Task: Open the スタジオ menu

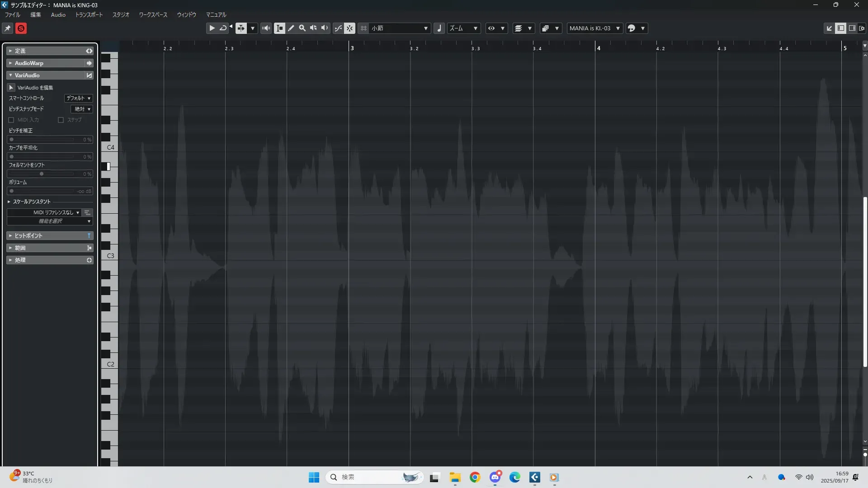Action: point(121,15)
